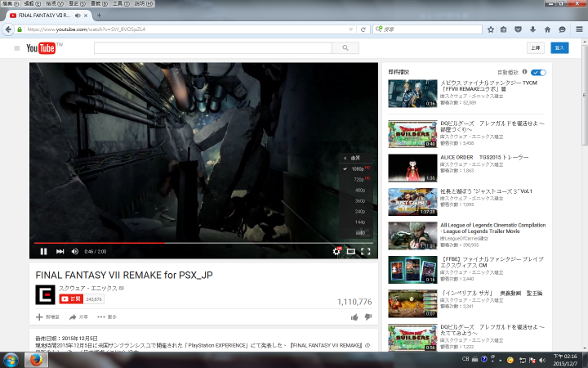This screenshot has width=588, height=368.
Task: Click the red video progress bar
Action: [x=100, y=243]
